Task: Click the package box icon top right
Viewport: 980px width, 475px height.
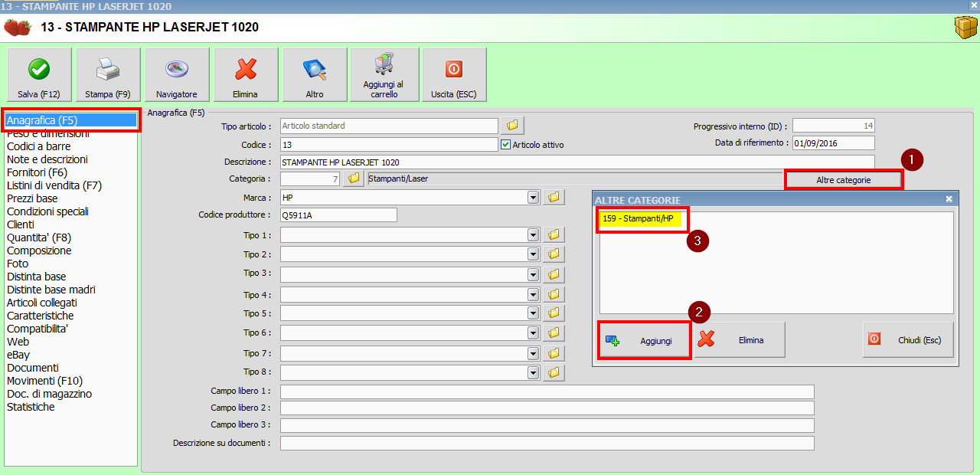Action: [x=965, y=28]
